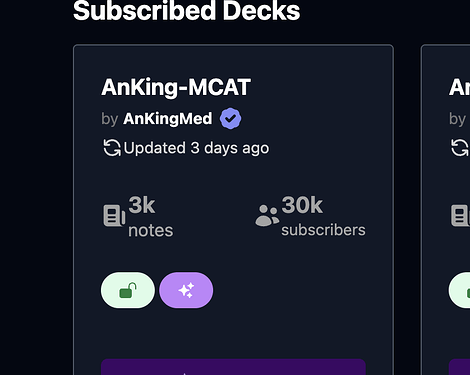Image resolution: width=470 pixels, height=375 pixels.
Task: Select the 'Updated 3 days ago' text
Action: click(x=196, y=148)
